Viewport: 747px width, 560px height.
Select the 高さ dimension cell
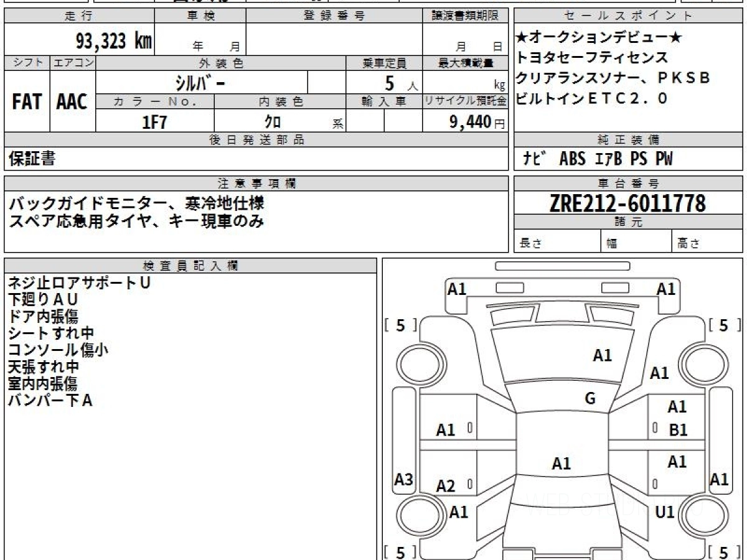[x=707, y=242]
